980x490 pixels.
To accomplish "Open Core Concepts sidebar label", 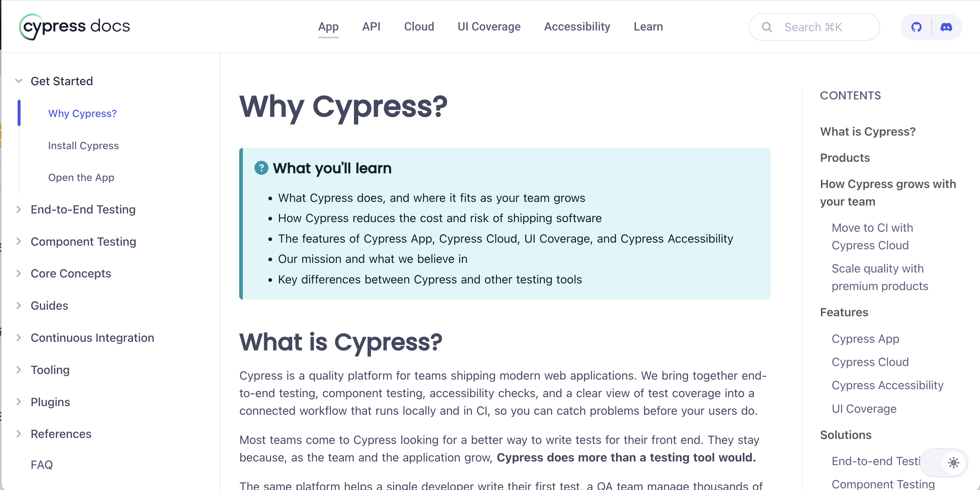I will coord(71,273).
